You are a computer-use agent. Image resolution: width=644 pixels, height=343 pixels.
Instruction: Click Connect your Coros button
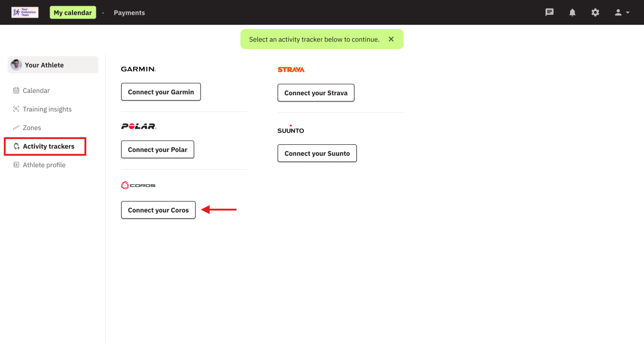pos(158,210)
